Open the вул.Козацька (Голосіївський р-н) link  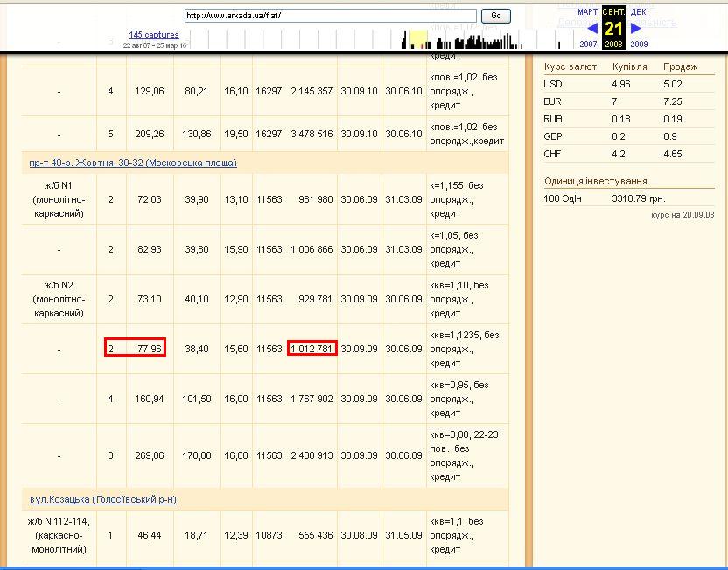pos(103,499)
